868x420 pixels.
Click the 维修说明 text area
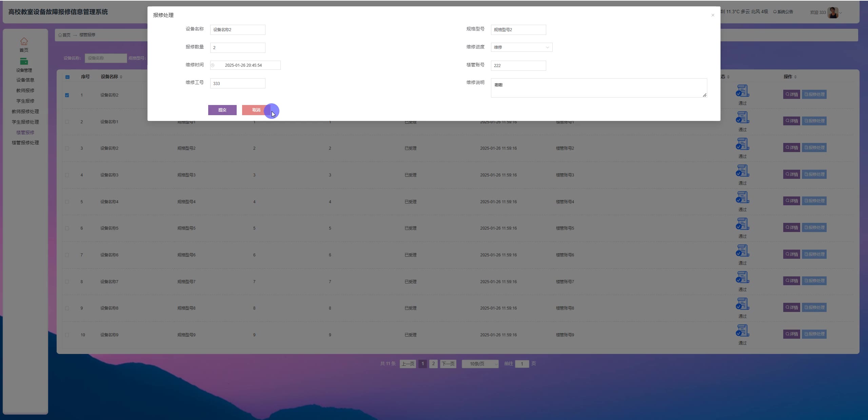coord(598,88)
